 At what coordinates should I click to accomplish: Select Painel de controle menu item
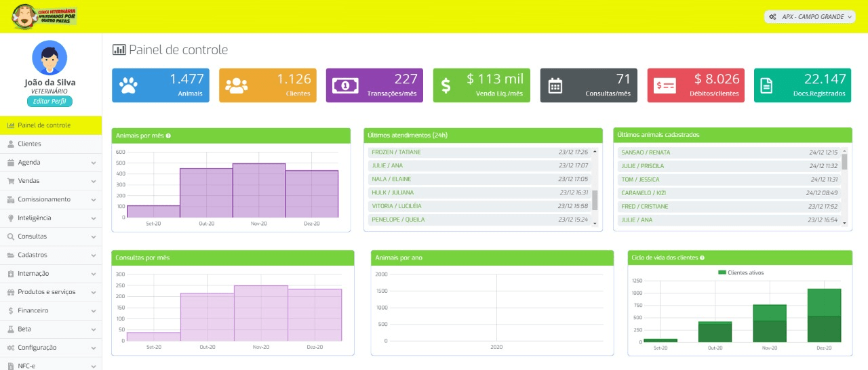tap(43, 125)
